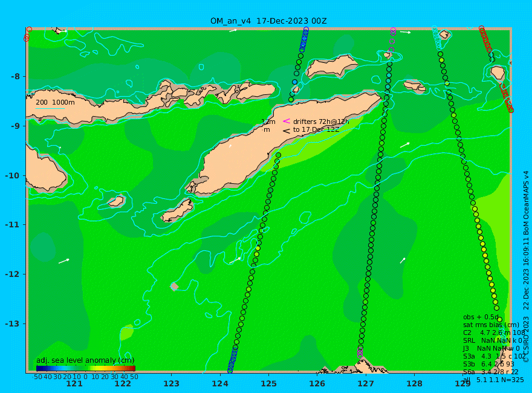Image resolution: width=532 pixels, height=393 pixels.
Task: Click longitude tick label "129"
Action: point(463,383)
